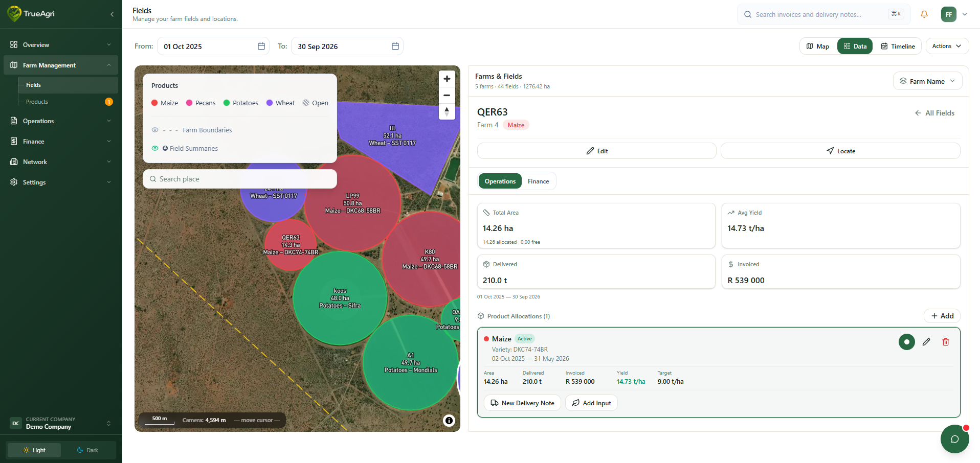Click the Invoiced dollar icon
Viewport: 980px width, 463px height.
coord(731,264)
